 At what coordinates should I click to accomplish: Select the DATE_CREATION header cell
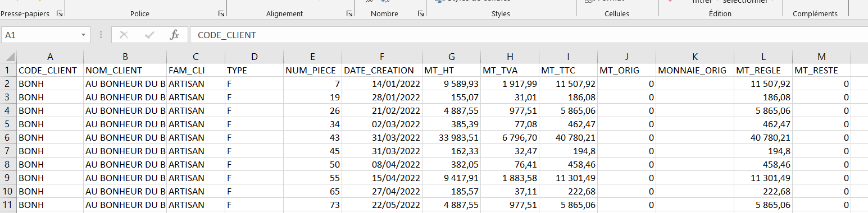coord(382,71)
